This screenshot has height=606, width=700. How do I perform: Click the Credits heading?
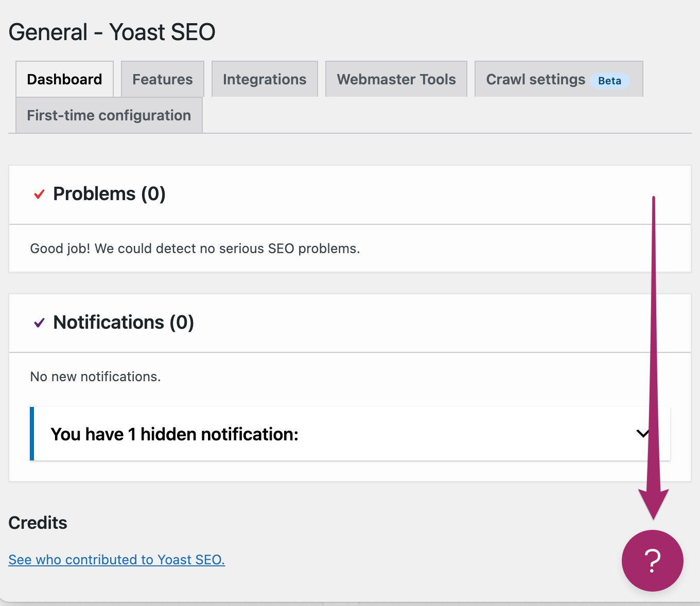(38, 522)
